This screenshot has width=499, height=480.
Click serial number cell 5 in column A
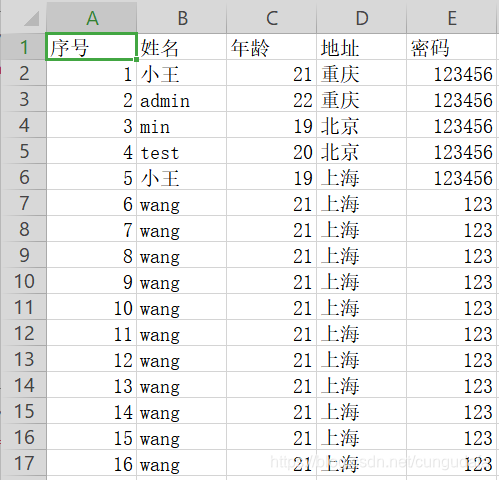point(92,177)
